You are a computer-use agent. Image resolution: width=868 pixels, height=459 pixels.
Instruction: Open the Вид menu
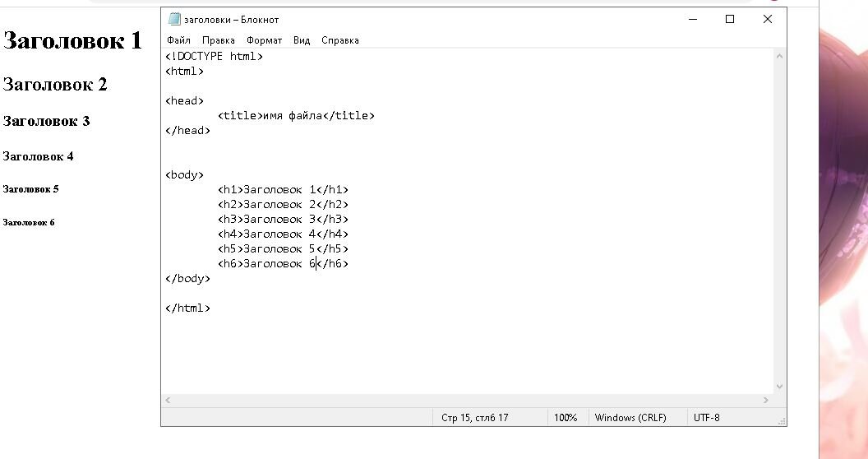point(302,40)
